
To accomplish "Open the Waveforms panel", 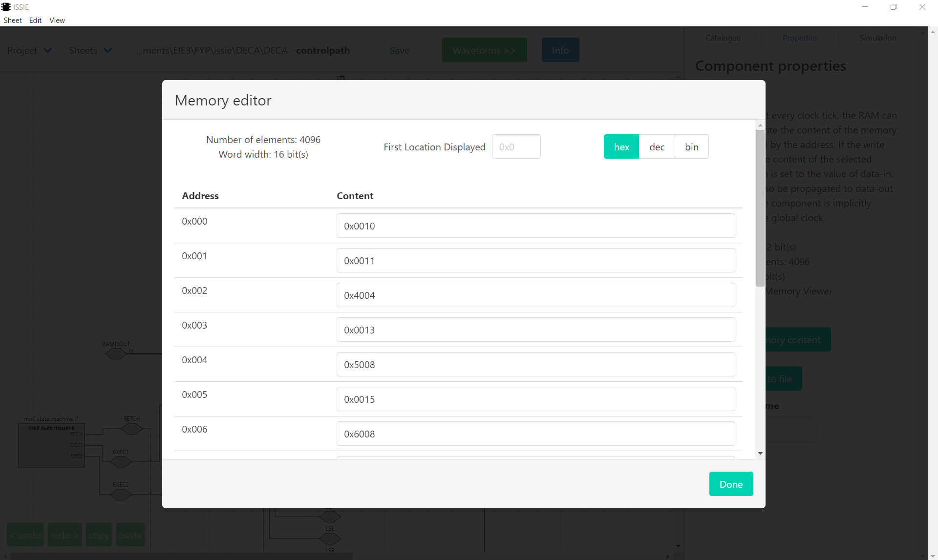I will tap(484, 50).
